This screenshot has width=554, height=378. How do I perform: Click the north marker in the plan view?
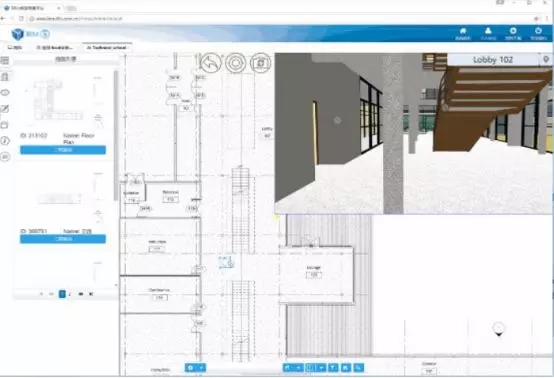click(x=499, y=329)
